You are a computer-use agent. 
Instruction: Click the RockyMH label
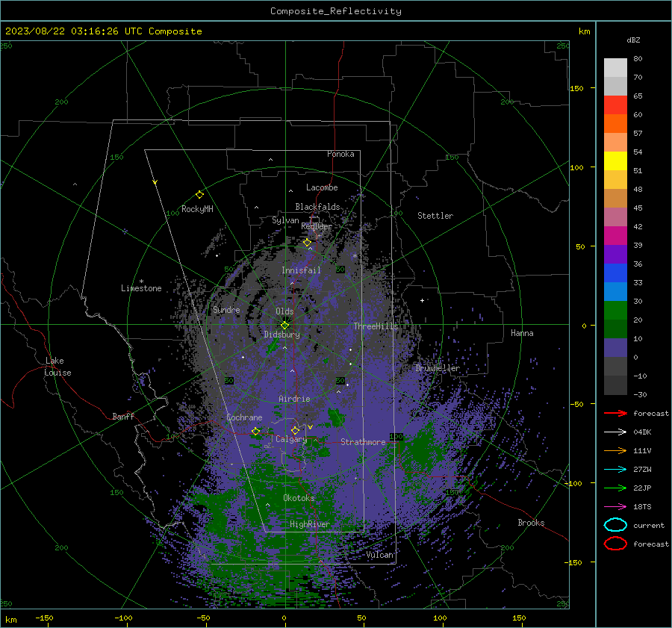coord(197,209)
